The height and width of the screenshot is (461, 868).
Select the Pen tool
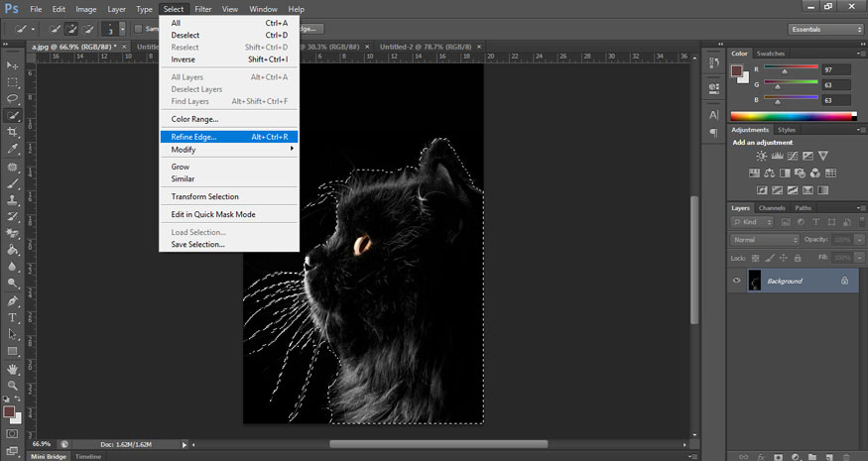coord(12,301)
